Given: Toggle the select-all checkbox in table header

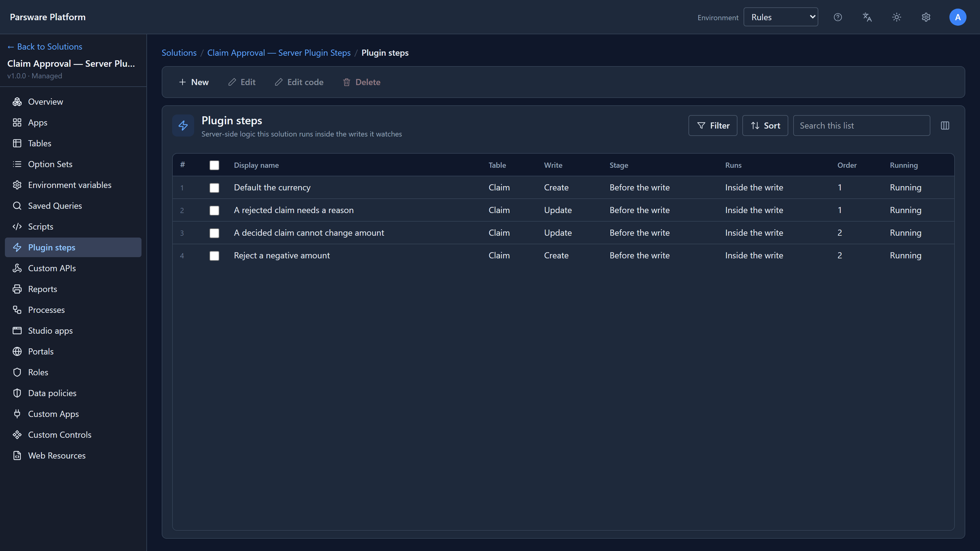Looking at the screenshot, I should pyautogui.click(x=214, y=165).
